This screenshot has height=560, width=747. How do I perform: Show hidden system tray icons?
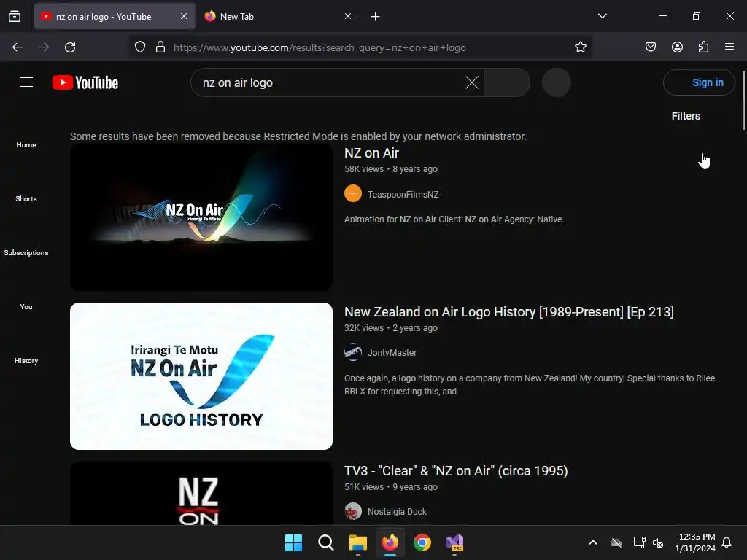[x=593, y=542]
